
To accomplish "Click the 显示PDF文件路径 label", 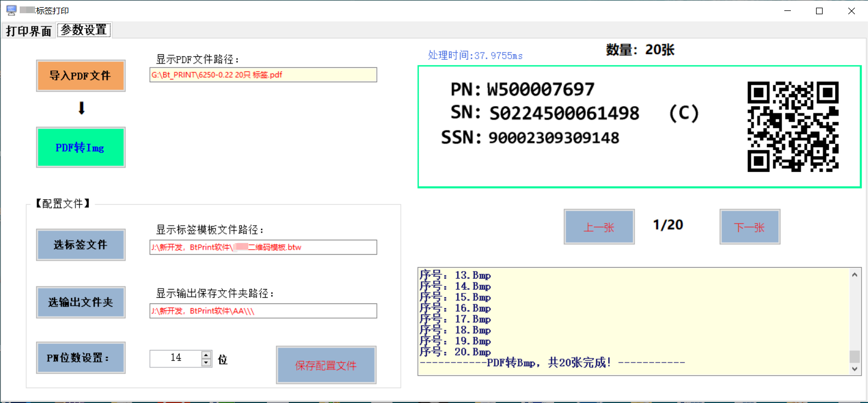I will click(197, 59).
